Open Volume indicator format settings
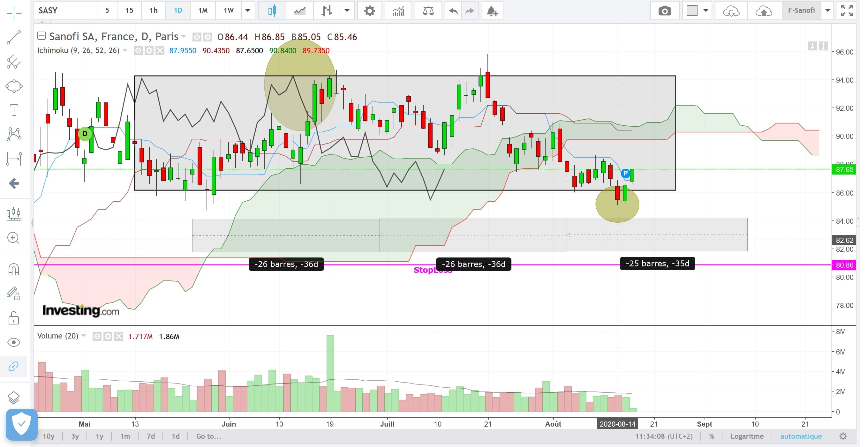 pos(108,337)
